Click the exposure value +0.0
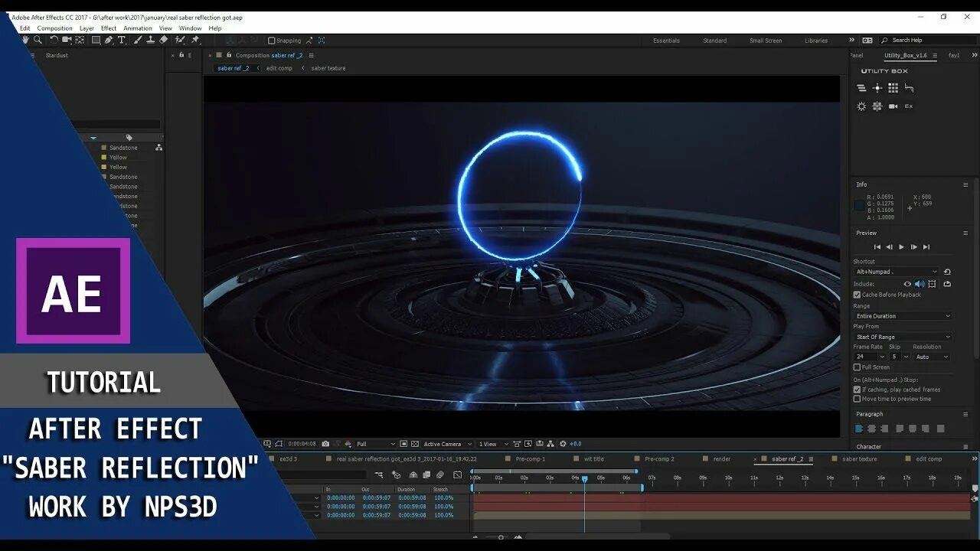Viewport: 980px width, 551px height. 575,444
